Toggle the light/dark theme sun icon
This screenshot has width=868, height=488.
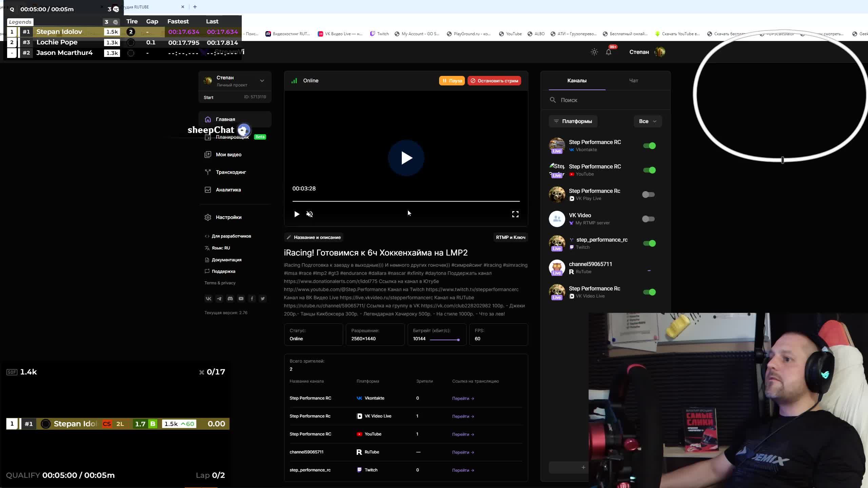pyautogui.click(x=594, y=52)
